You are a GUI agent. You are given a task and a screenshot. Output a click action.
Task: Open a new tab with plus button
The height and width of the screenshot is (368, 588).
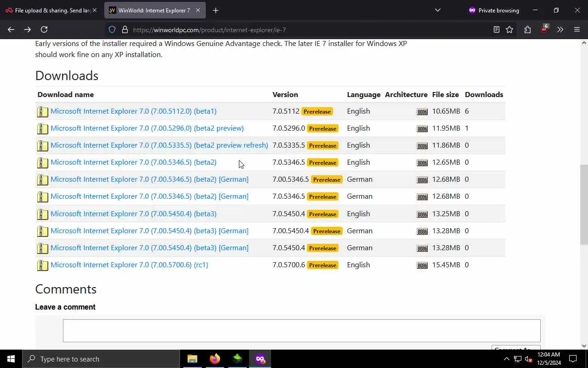click(x=216, y=10)
